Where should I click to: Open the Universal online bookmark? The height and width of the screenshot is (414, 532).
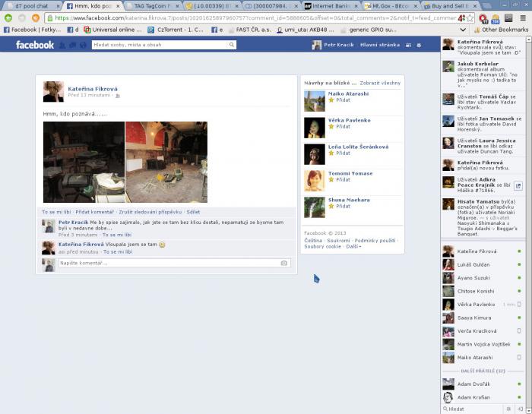pos(112,30)
